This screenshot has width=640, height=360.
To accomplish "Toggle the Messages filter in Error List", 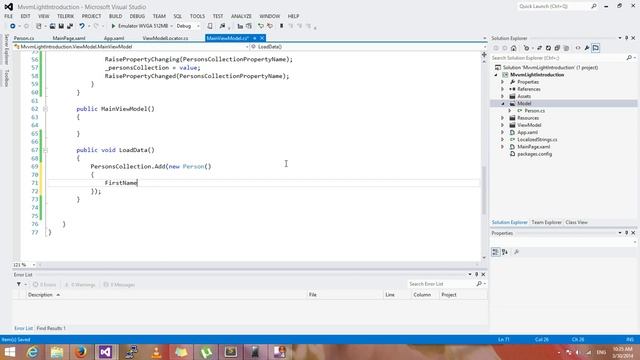I will (x=120, y=284).
